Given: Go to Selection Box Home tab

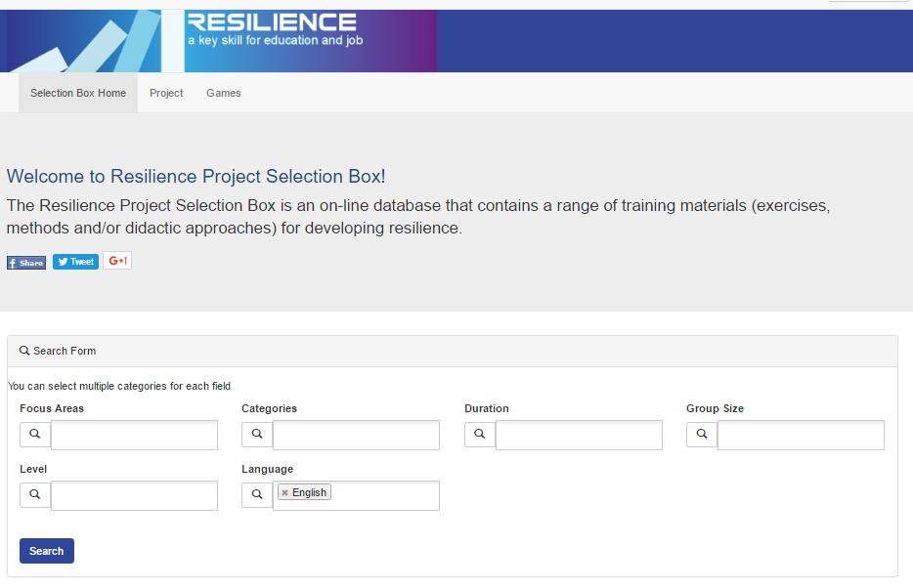Looking at the screenshot, I should click(x=78, y=94).
